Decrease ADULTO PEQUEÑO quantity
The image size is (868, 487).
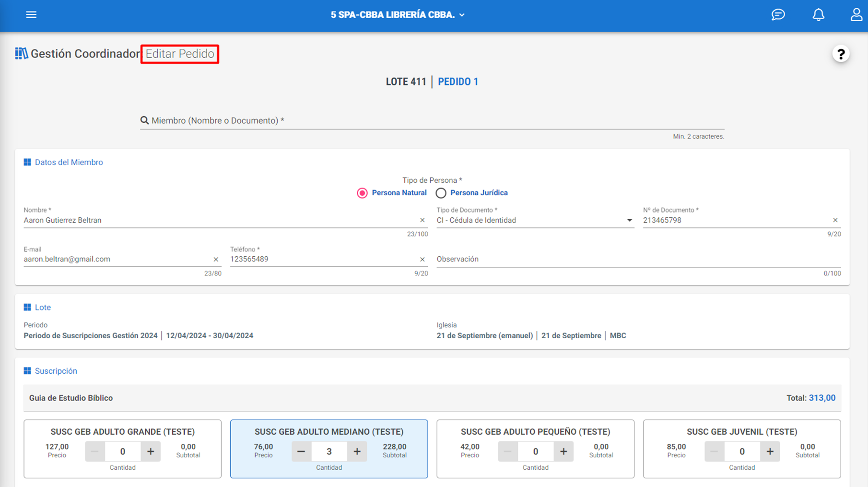coord(508,451)
